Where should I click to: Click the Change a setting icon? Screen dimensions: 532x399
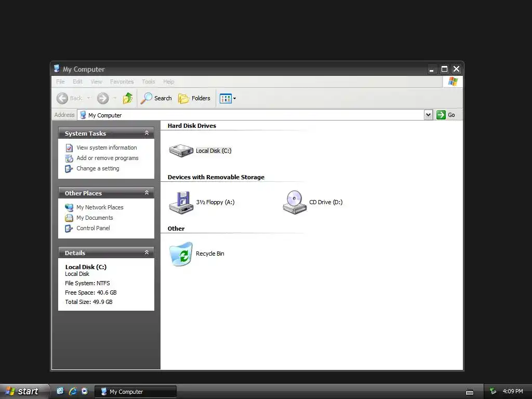(69, 169)
